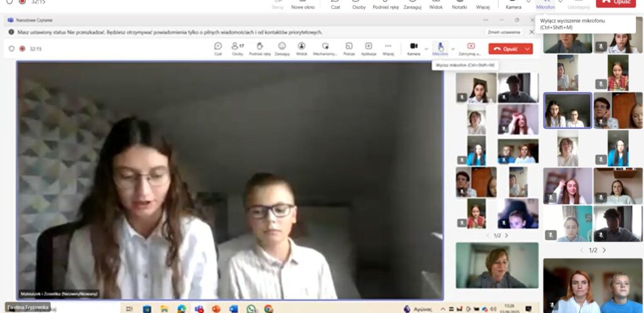Open Pokoje (breakout rooms) in shared meeting toolbar
This screenshot has height=313, width=644.
coord(348,48)
